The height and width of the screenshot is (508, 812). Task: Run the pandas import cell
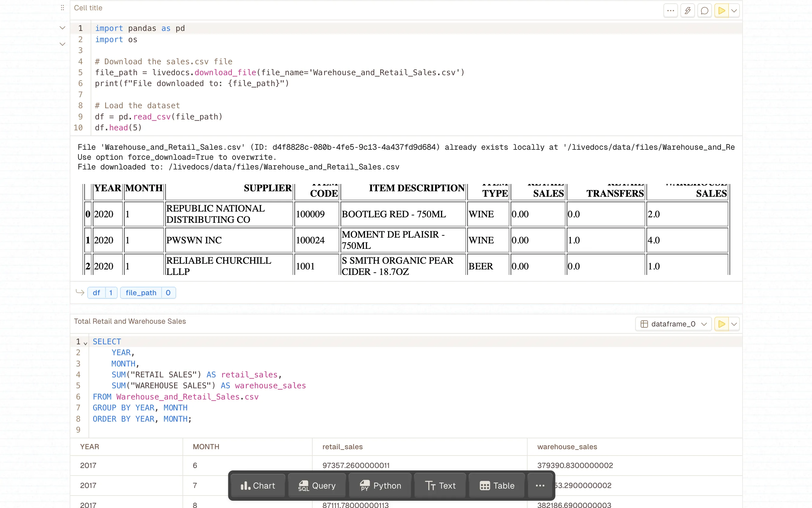click(x=721, y=10)
